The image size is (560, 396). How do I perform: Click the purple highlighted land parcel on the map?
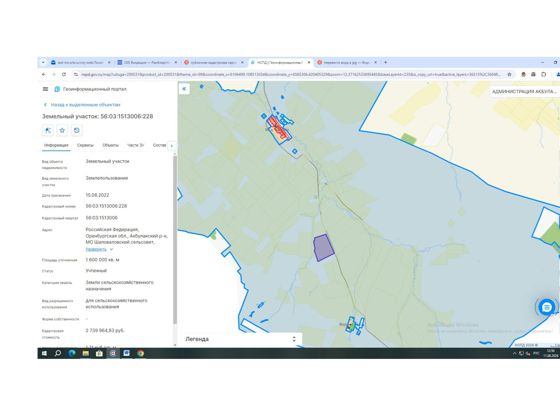point(323,248)
